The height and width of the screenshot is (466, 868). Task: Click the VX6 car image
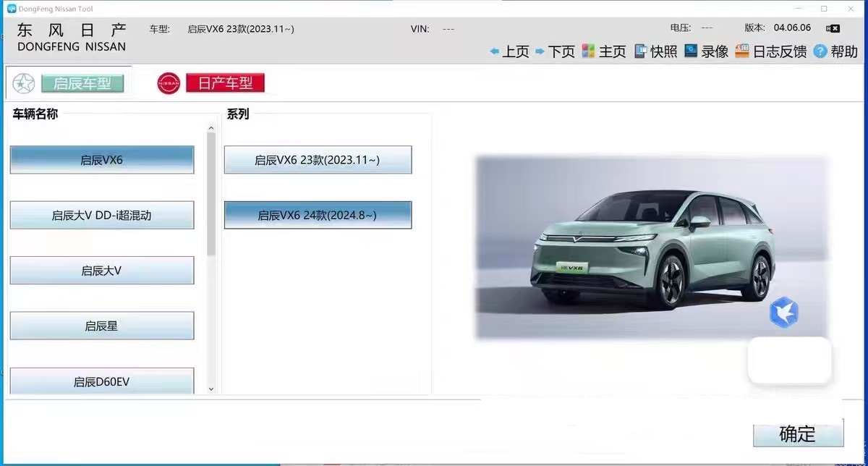[x=651, y=247]
